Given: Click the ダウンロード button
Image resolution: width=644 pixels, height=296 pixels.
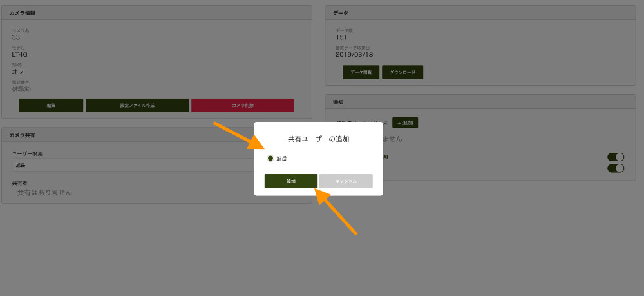Looking at the screenshot, I should pyautogui.click(x=402, y=72).
